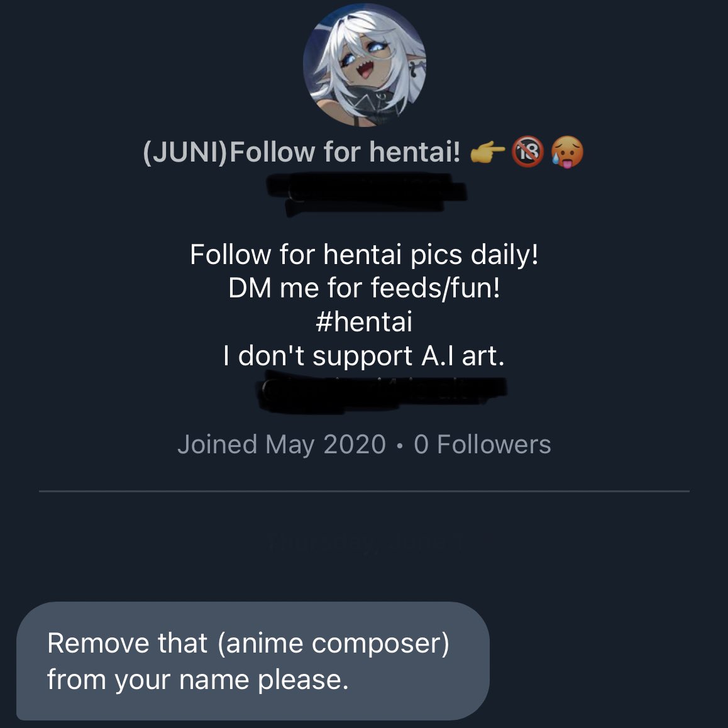Open the "0 Followers" list

click(x=482, y=444)
